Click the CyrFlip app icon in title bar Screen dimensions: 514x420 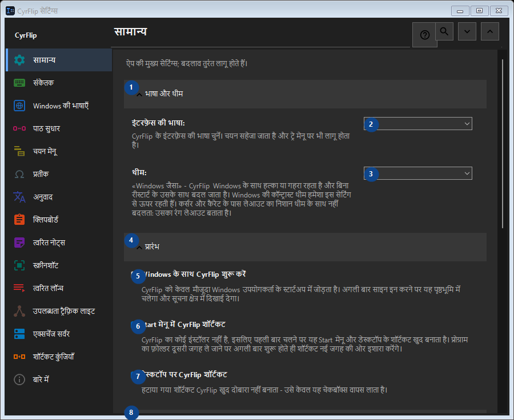click(x=10, y=11)
